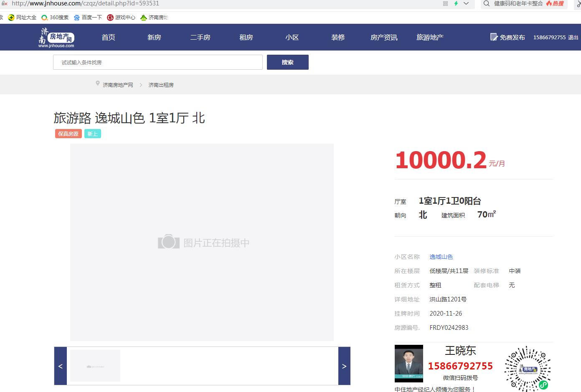
Task: Open the 游戏中心 bookmark
Action: (121, 18)
